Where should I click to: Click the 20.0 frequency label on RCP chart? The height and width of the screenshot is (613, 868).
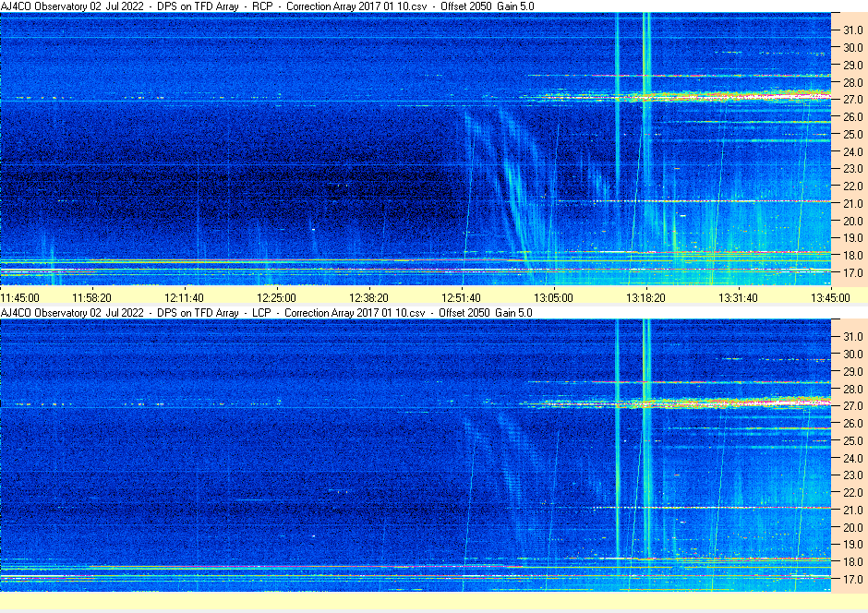point(853,221)
